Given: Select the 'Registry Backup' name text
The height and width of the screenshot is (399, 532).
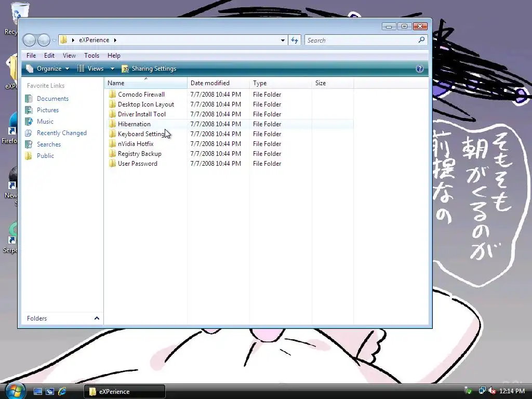Looking at the screenshot, I should [139, 154].
